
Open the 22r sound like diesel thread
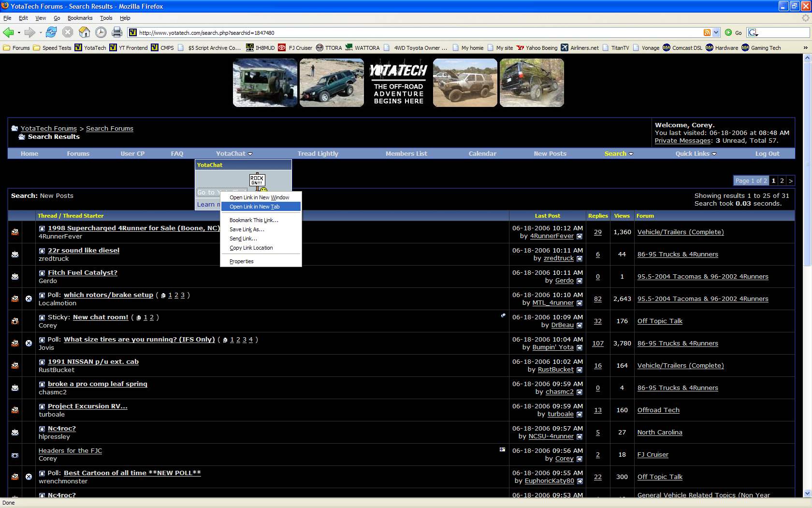pyautogui.click(x=84, y=250)
